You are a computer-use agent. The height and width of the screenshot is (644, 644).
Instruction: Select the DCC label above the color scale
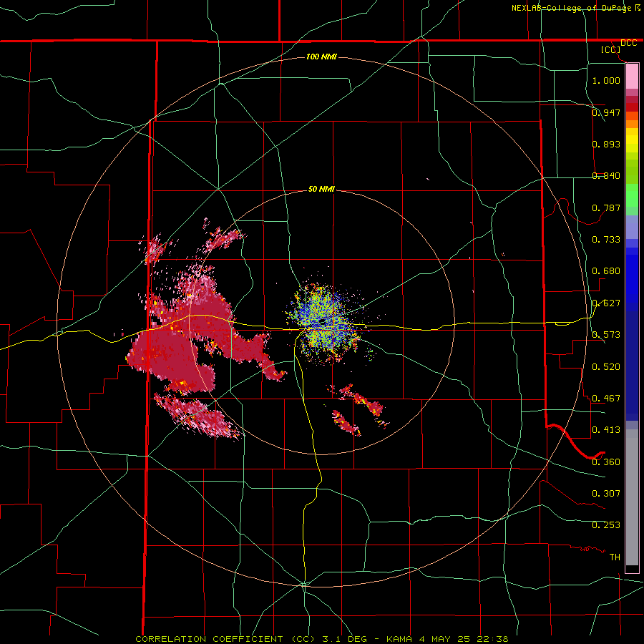point(628,43)
